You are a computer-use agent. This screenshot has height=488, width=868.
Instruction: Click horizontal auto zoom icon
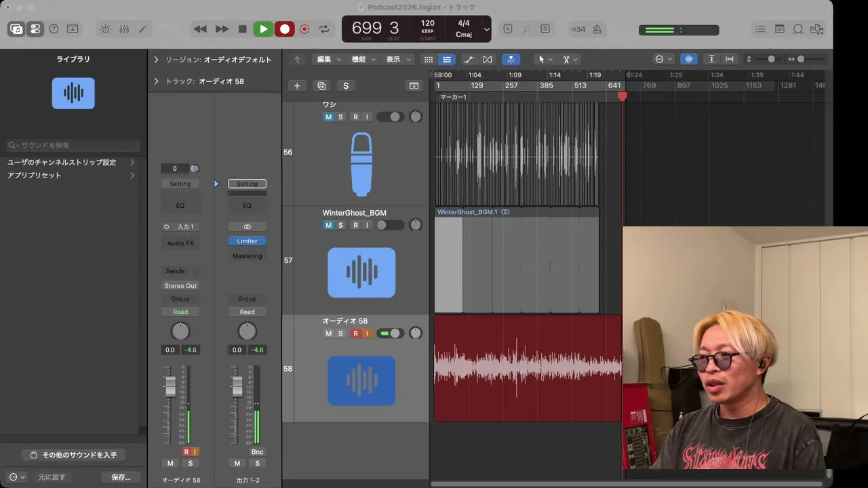point(730,60)
